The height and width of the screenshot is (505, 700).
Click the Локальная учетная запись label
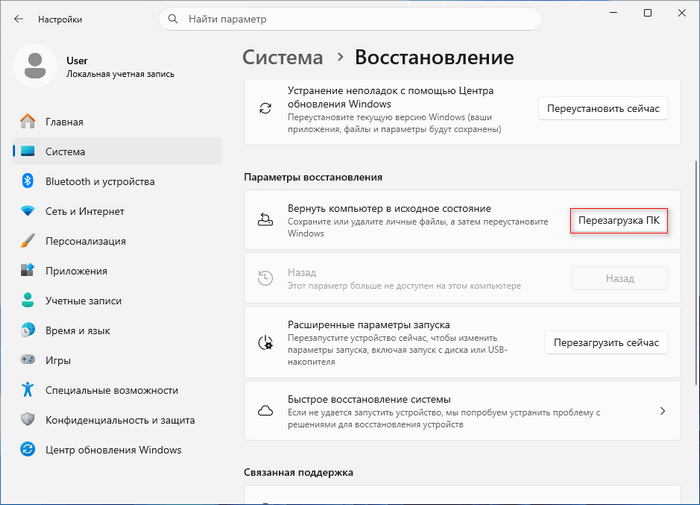[121, 74]
